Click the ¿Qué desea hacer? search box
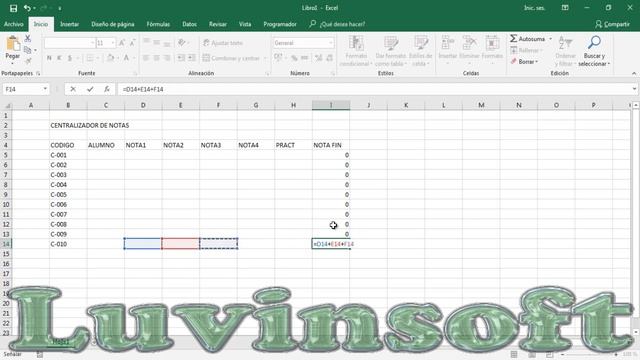The width and height of the screenshot is (640, 360). point(342,24)
